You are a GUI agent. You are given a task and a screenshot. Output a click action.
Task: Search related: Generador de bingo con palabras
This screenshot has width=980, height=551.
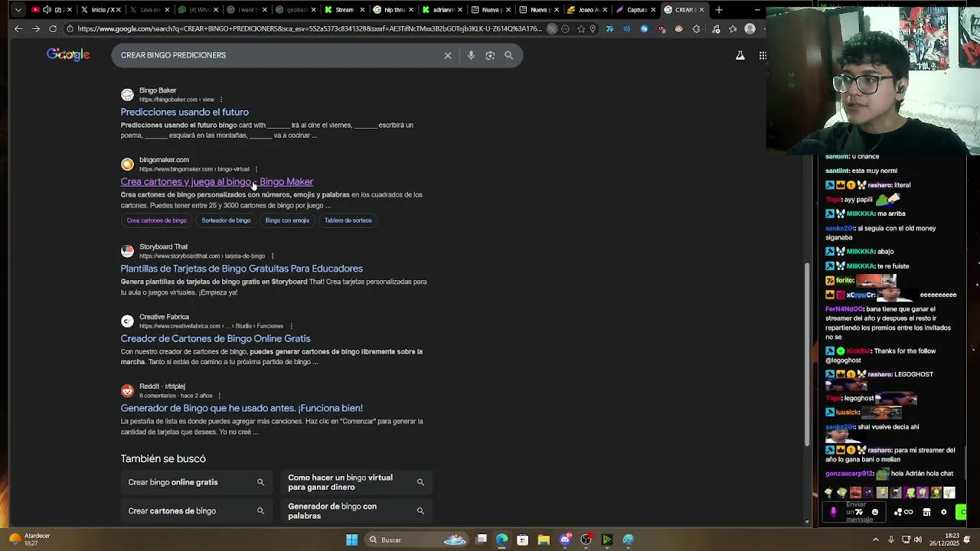(357, 510)
